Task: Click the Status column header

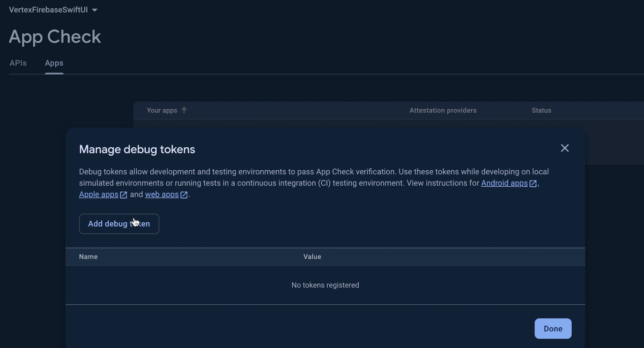Action: pos(541,110)
